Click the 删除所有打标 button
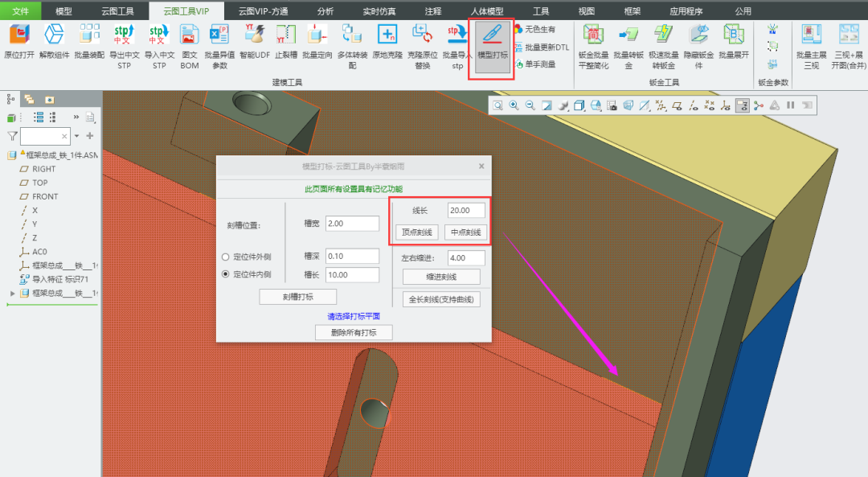The width and height of the screenshot is (868, 477). click(x=354, y=332)
